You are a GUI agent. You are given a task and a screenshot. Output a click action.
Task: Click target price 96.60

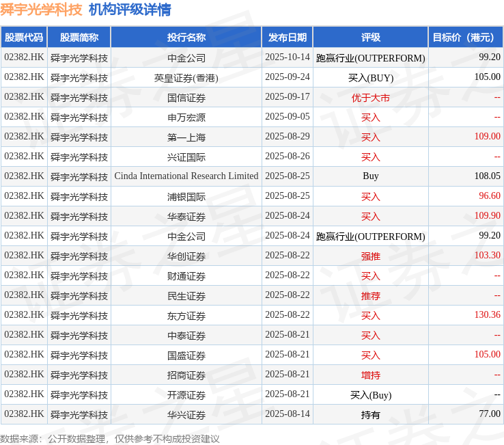(x=490, y=196)
